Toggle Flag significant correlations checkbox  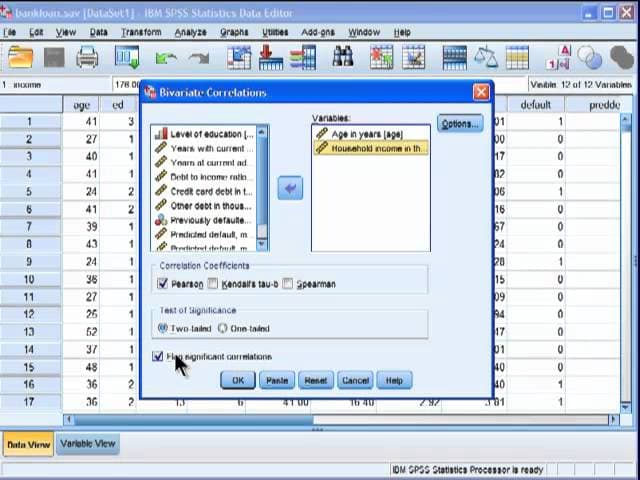click(158, 356)
